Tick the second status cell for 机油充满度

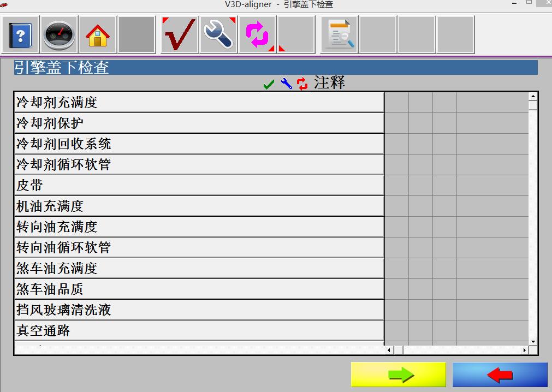click(420, 206)
